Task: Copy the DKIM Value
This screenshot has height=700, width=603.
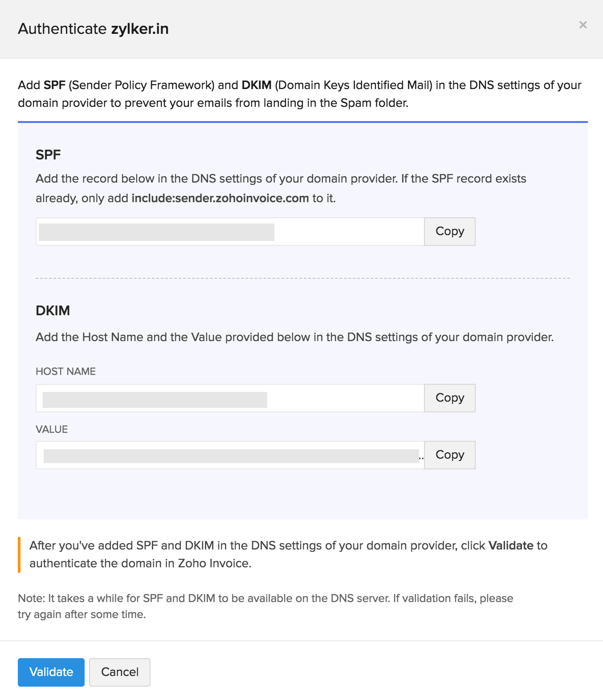Action: [x=449, y=455]
